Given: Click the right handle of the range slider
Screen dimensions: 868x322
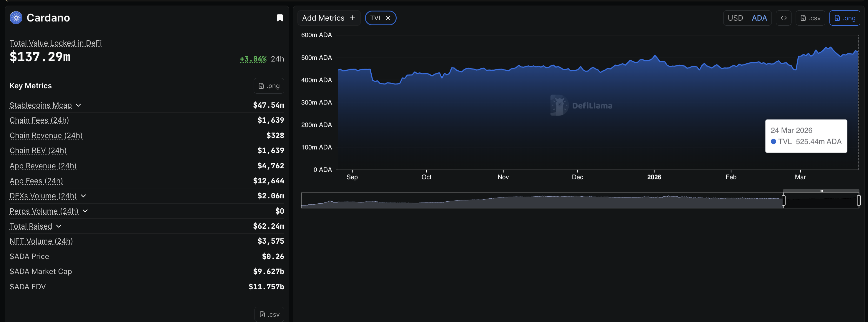Looking at the screenshot, I should pyautogui.click(x=858, y=201).
